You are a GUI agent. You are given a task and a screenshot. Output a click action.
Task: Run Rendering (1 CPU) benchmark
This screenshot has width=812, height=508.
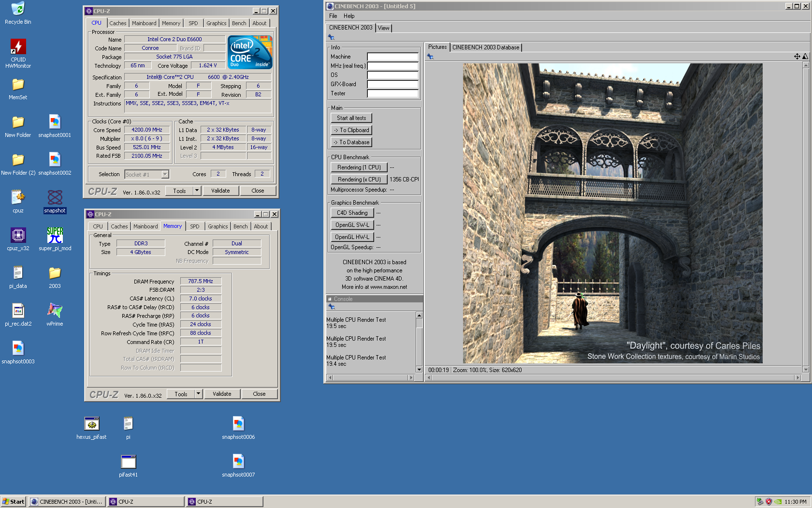coord(359,167)
